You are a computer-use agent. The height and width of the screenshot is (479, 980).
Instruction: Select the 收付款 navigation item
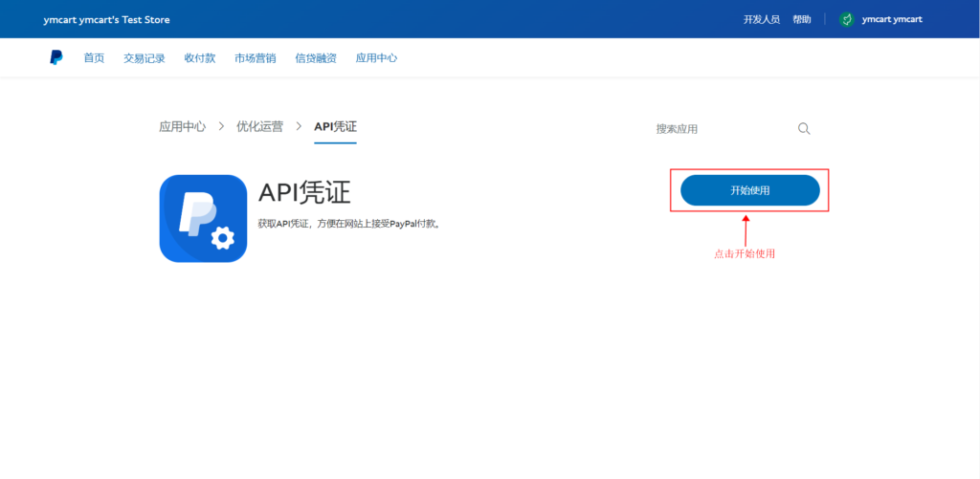[x=200, y=58]
